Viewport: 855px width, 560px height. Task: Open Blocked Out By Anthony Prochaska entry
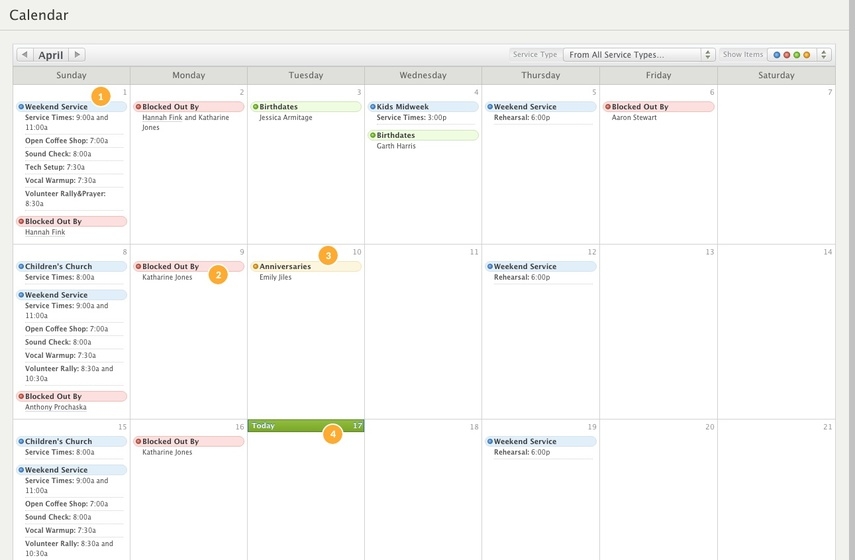pyautogui.click(x=71, y=396)
